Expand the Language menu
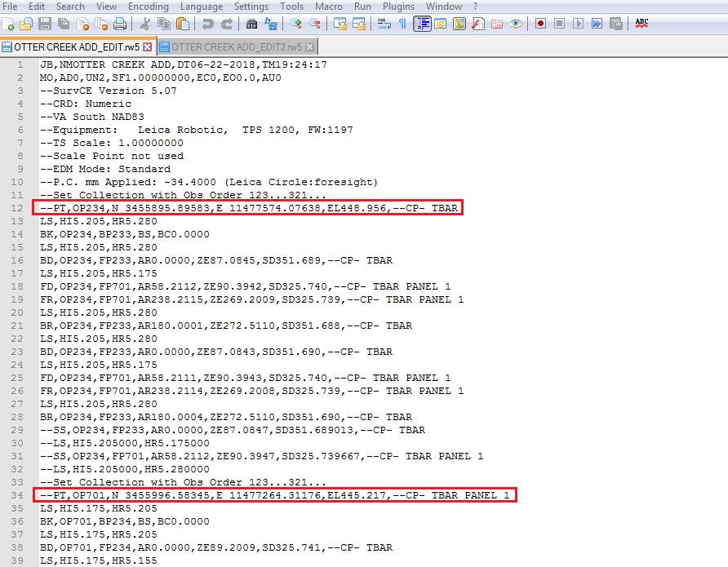 click(201, 7)
